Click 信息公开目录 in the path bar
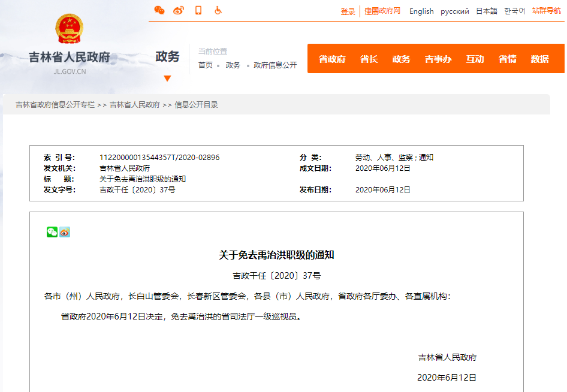 coord(196,105)
